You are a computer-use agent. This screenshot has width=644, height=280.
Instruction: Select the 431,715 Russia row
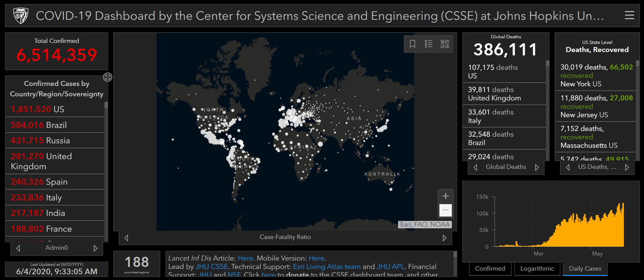[55, 140]
